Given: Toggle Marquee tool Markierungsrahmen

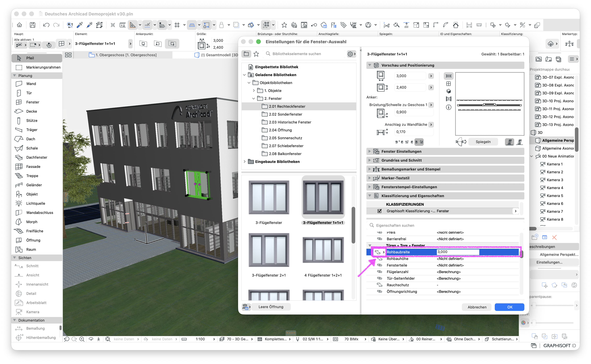Looking at the screenshot, I should click(x=37, y=67).
